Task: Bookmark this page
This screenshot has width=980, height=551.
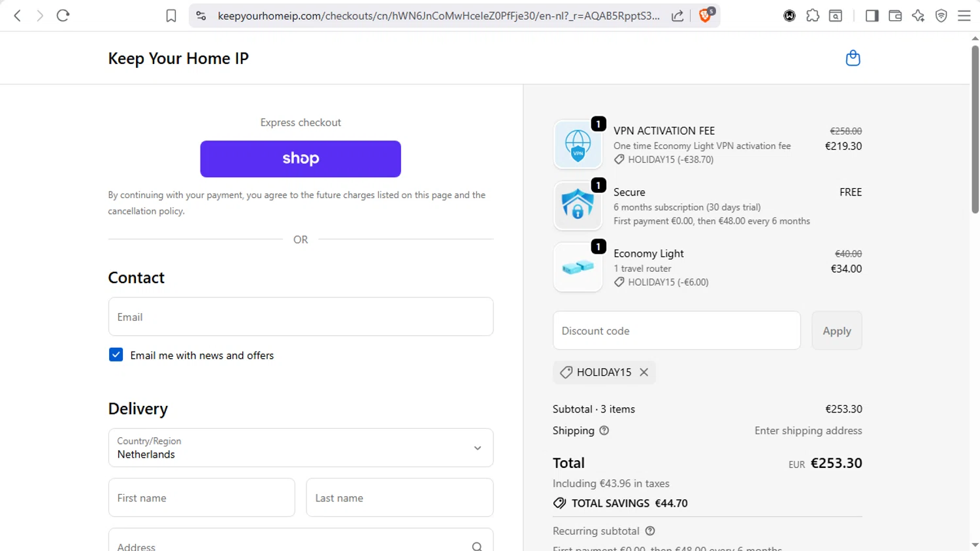Action: pos(171,16)
